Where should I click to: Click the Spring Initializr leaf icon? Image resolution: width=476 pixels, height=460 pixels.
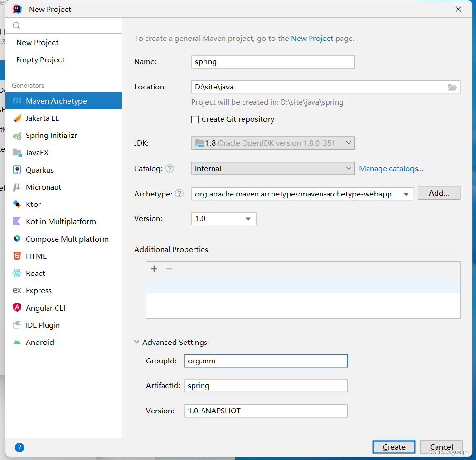pos(17,136)
